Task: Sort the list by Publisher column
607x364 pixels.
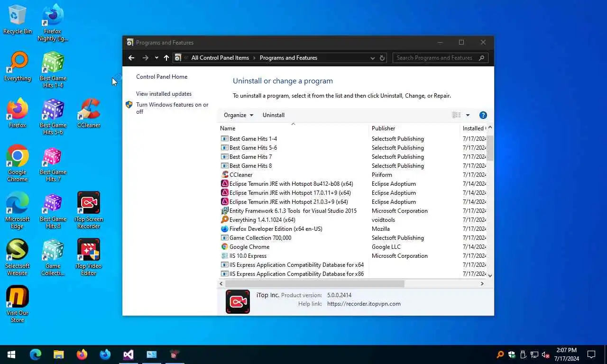Action: 414,128
